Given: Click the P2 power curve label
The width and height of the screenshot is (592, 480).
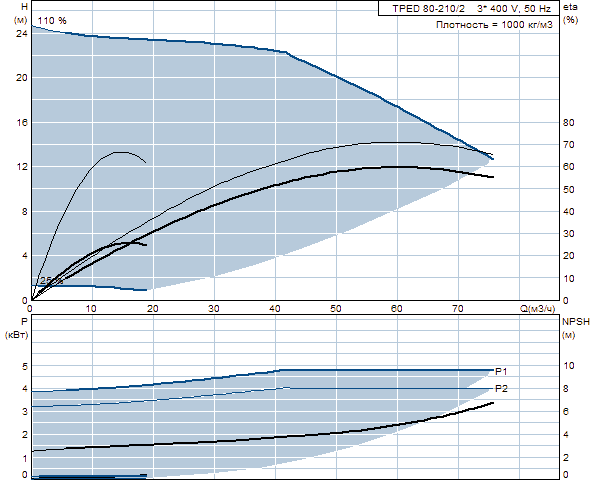Looking at the screenshot, I should click(501, 388).
